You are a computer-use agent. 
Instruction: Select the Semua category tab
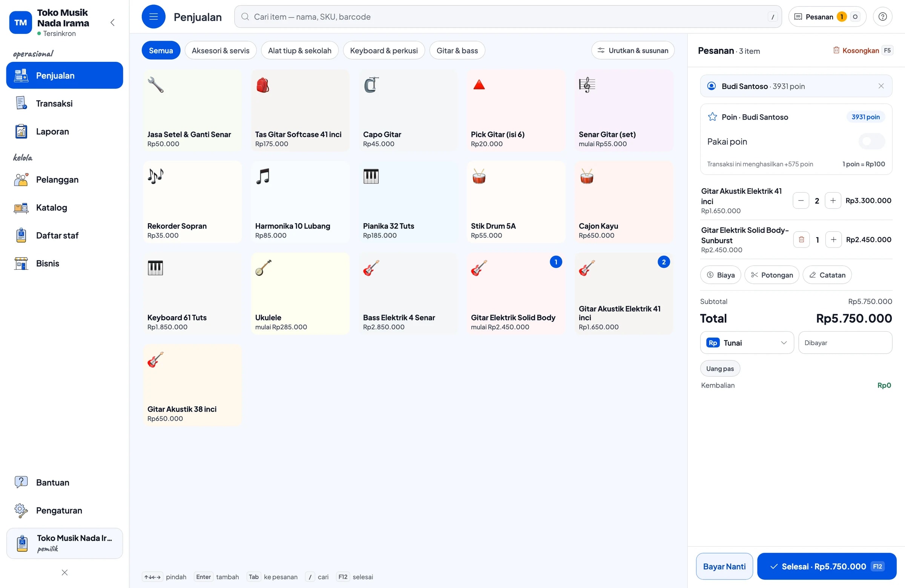(161, 51)
